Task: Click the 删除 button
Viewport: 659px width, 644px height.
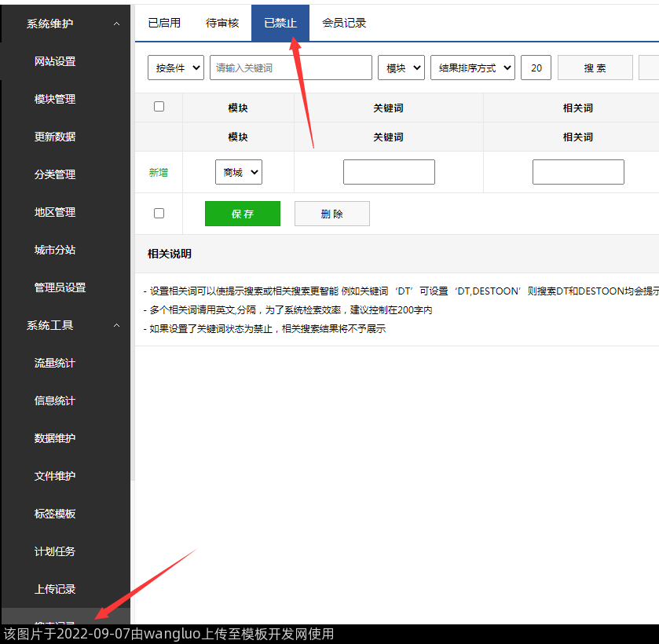Action: point(331,214)
